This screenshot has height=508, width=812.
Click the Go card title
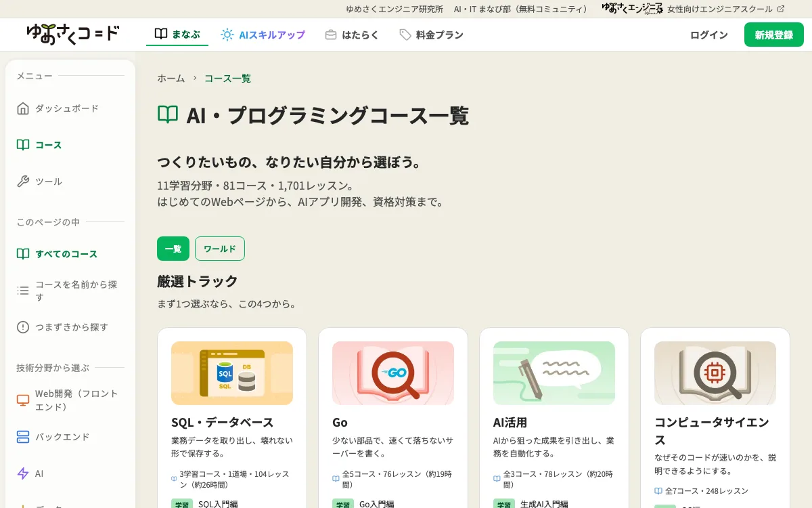coord(340,422)
